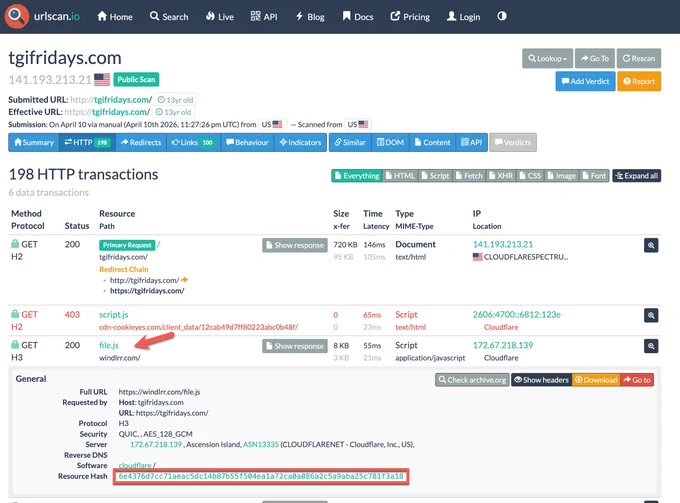
Task: Open the cloudflare software link
Action: (135, 465)
